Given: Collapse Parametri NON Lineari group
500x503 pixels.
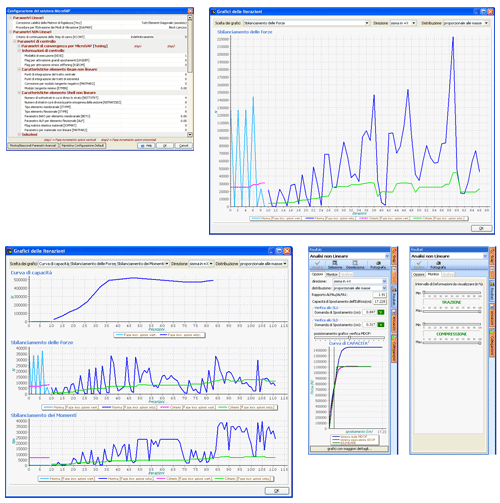Looking at the screenshot, I should point(10,32).
